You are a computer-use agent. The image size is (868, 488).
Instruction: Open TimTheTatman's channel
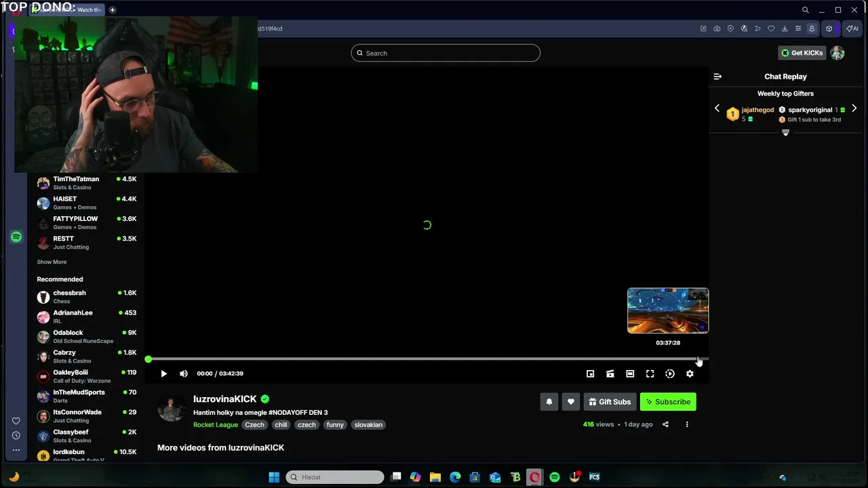click(x=87, y=183)
